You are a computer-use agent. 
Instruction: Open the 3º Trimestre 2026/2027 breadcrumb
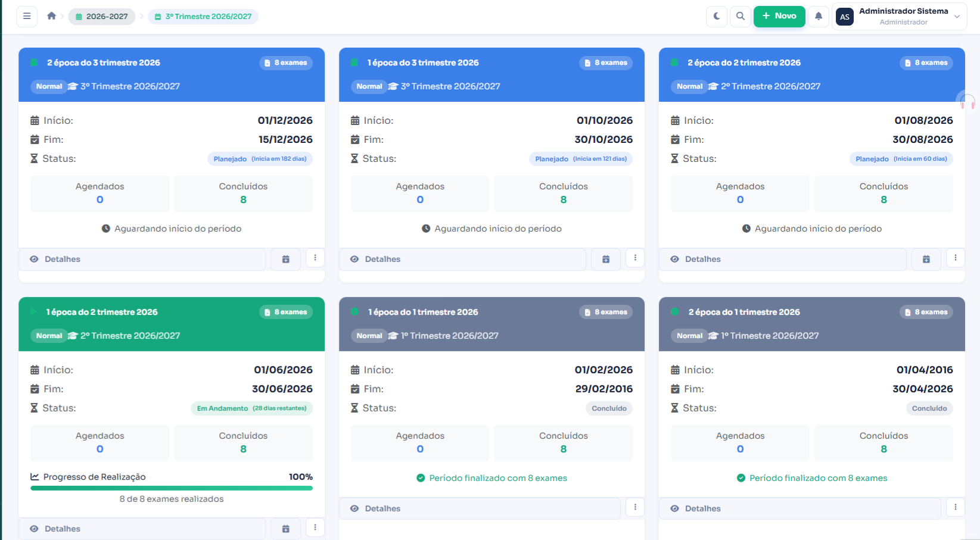click(203, 16)
